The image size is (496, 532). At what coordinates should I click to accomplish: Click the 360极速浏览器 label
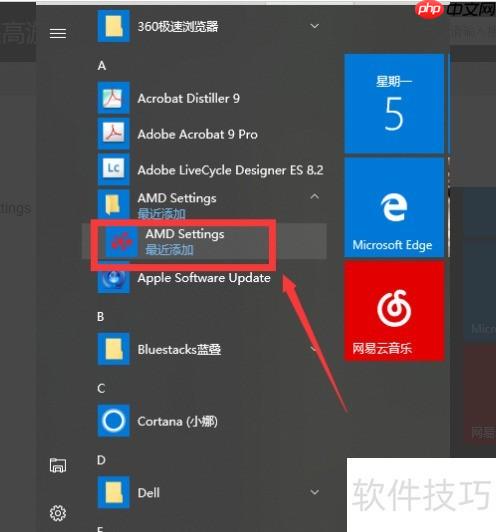(177, 26)
